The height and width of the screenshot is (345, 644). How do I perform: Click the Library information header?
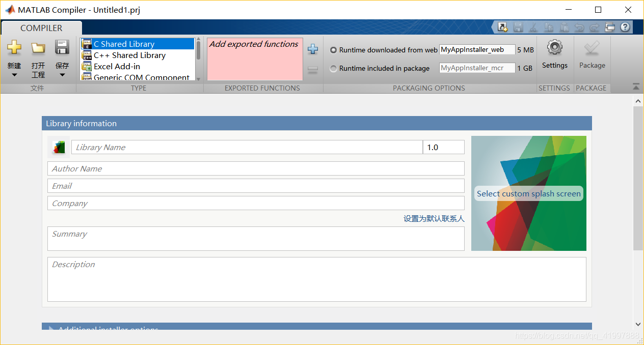(317, 123)
